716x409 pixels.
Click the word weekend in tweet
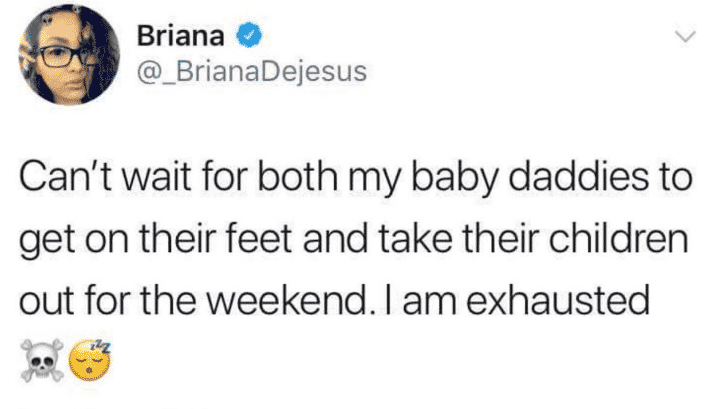pyautogui.click(x=288, y=300)
